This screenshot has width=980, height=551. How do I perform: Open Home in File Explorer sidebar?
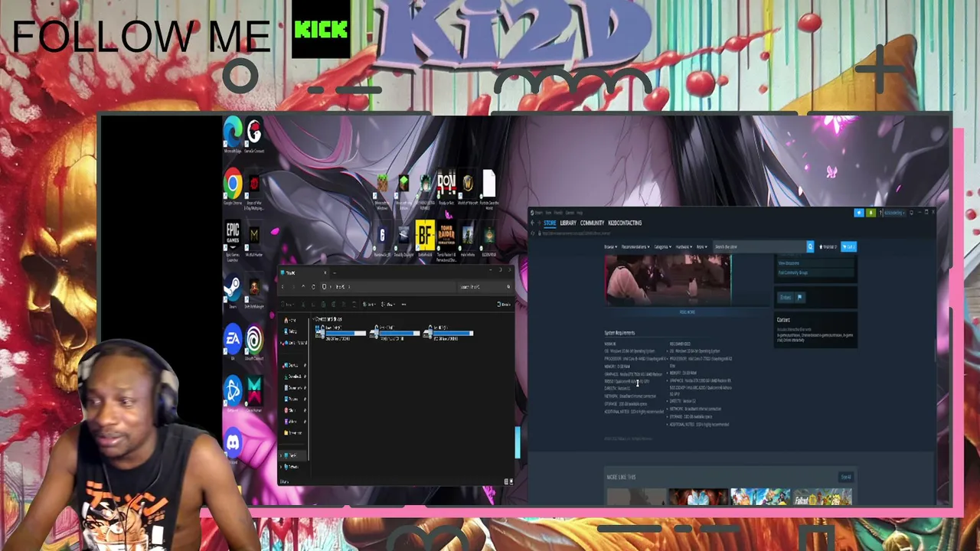[x=291, y=320]
